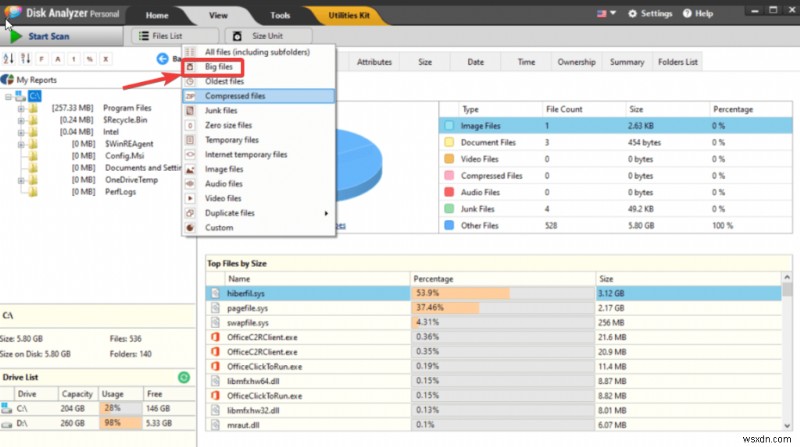Click the green Start Scan play icon

click(16, 36)
